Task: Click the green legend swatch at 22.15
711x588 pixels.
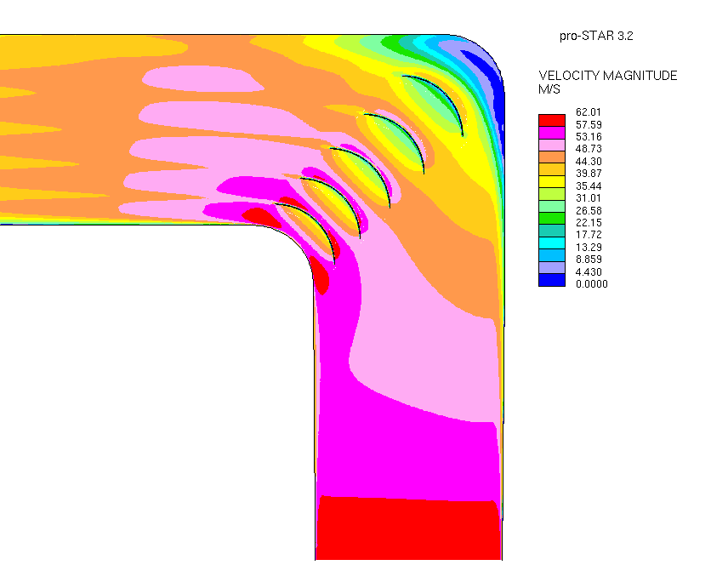Action: coord(552,218)
